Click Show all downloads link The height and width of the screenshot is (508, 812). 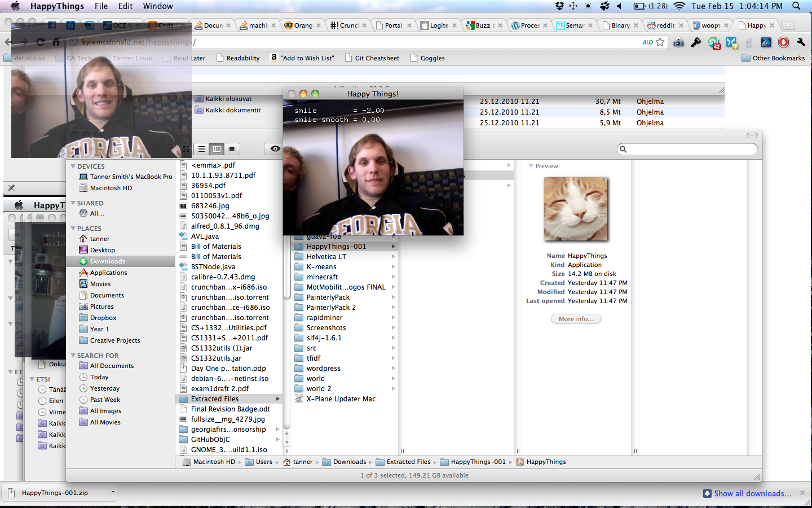tap(752, 493)
